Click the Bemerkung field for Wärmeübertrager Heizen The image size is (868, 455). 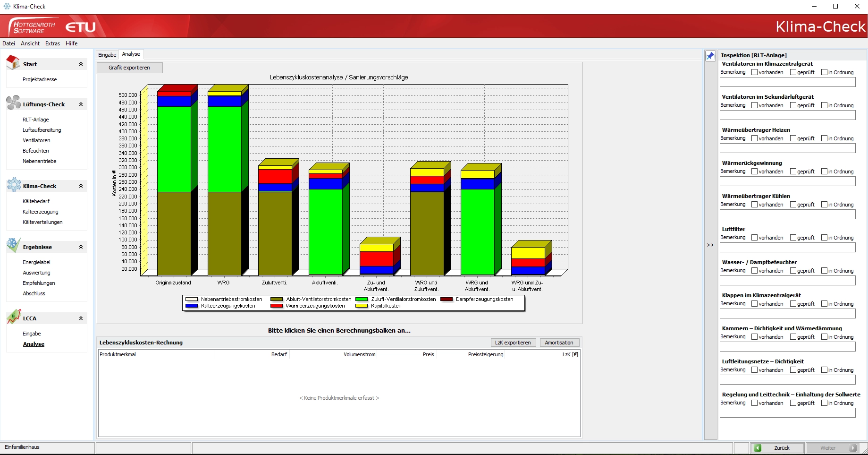point(787,148)
